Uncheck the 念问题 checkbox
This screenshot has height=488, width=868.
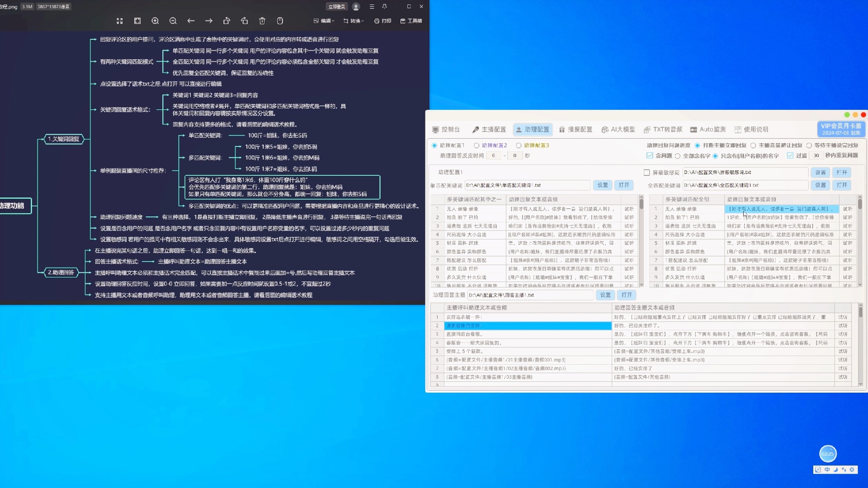650,155
